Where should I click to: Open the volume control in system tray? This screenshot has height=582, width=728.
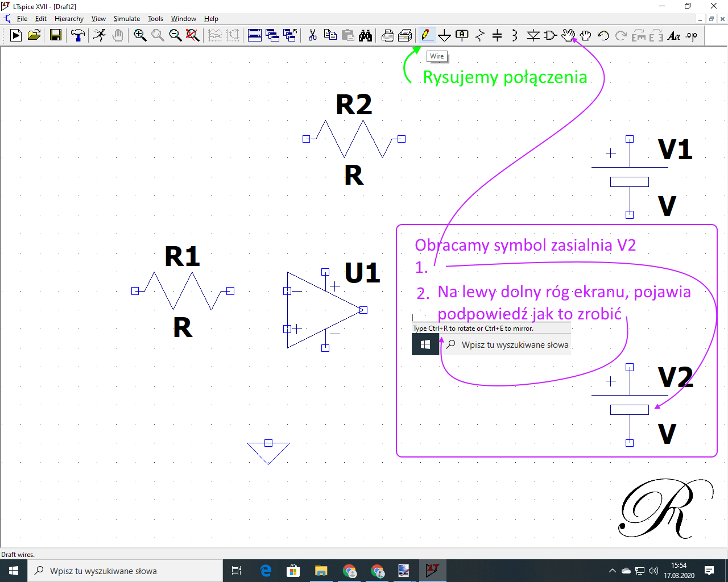click(653, 571)
